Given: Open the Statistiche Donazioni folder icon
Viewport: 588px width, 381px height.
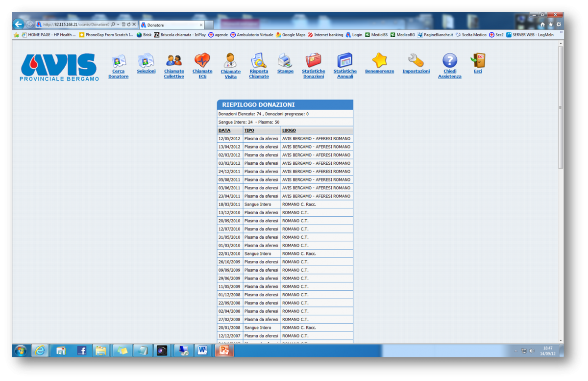Looking at the screenshot, I should (x=314, y=60).
